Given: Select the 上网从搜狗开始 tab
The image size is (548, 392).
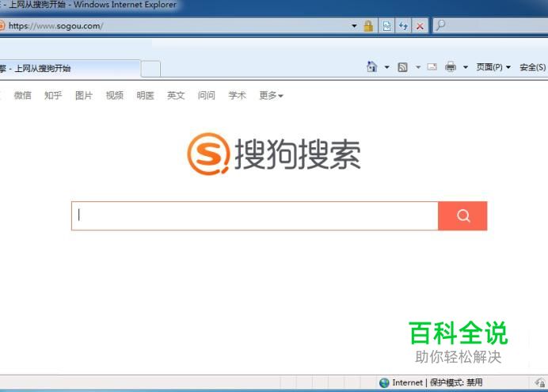Looking at the screenshot, I should (x=70, y=68).
